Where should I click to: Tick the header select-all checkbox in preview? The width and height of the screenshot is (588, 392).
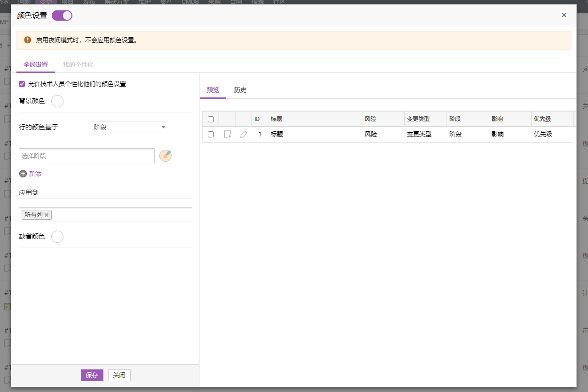click(x=211, y=119)
